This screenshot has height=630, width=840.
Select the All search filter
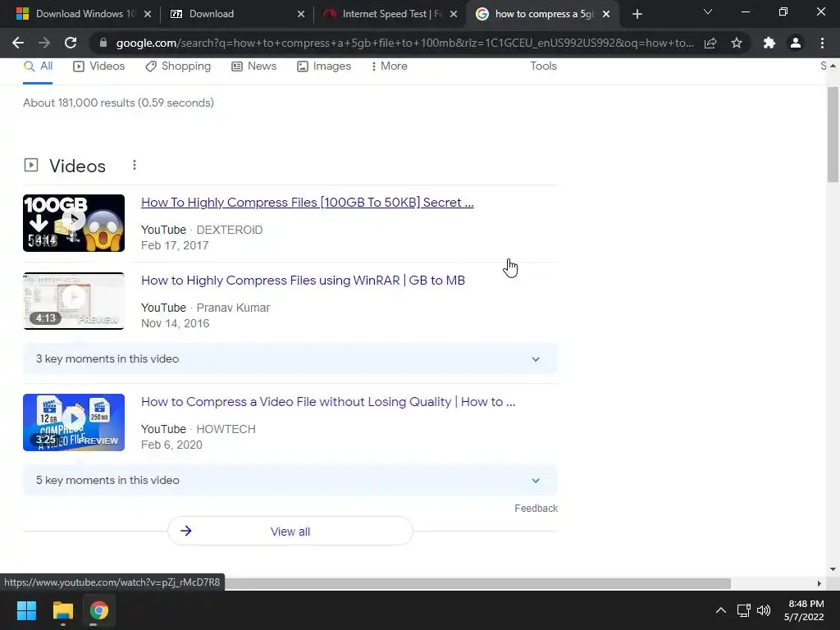pyautogui.click(x=38, y=66)
